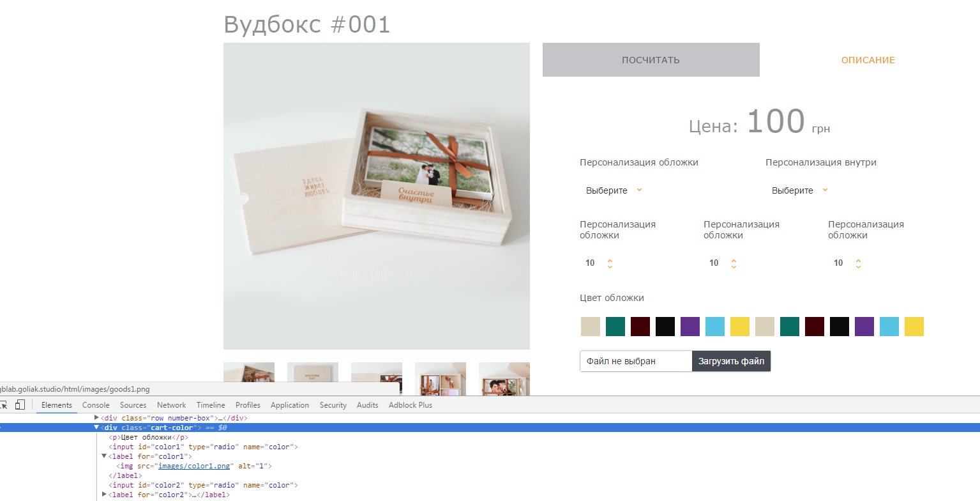Choose the leftmost beige cover color swatch
Viewport: 980px width, 501px height.
point(590,327)
